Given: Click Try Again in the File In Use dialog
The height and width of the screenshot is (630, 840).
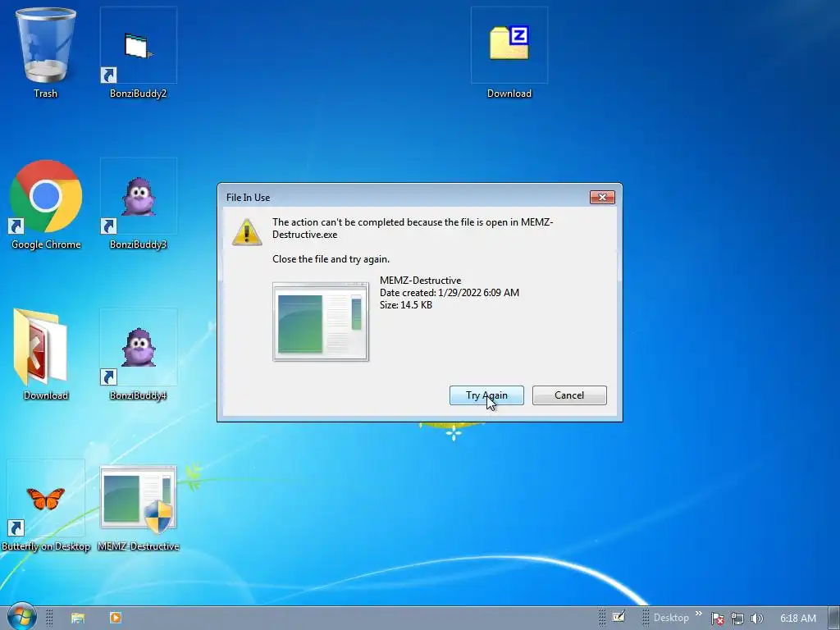Looking at the screenshot, I should [486, 395].
